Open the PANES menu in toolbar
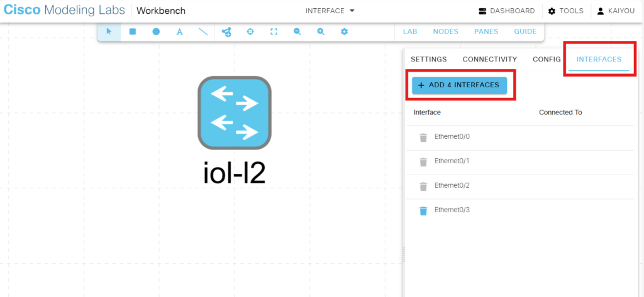The height and width of the screenshot is (297, 644). pos(486,31)
